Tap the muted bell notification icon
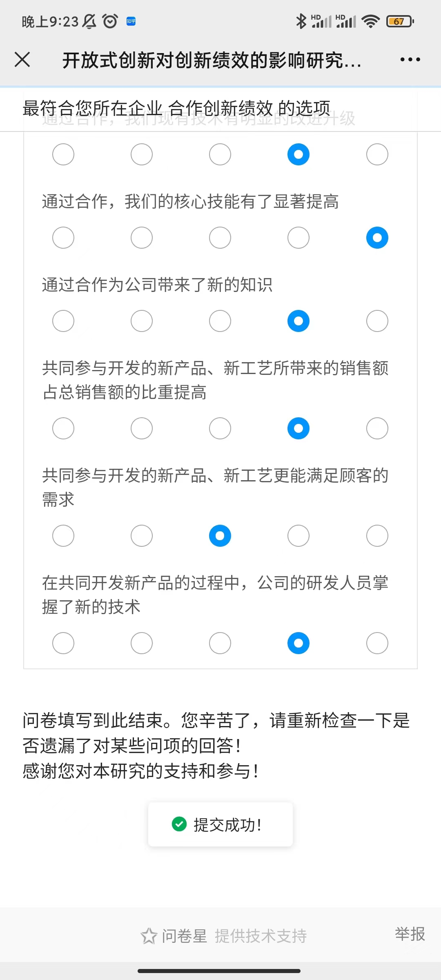 point(89,21)
